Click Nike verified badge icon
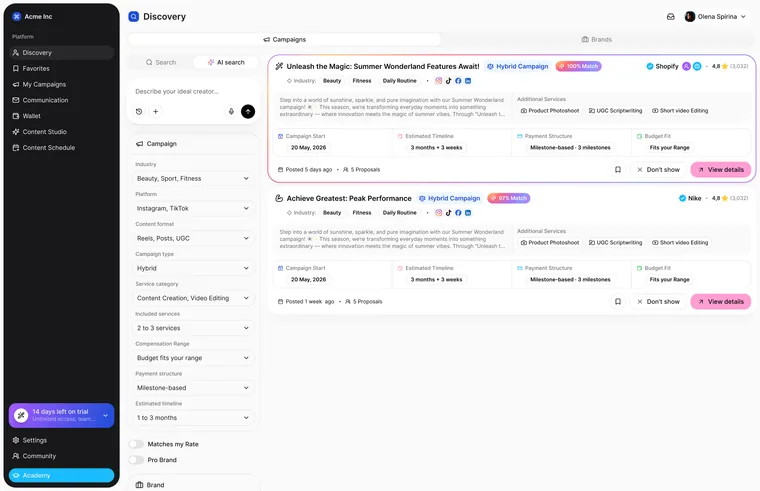The height and width of the screenshot is (491, 760). [682, 198]
